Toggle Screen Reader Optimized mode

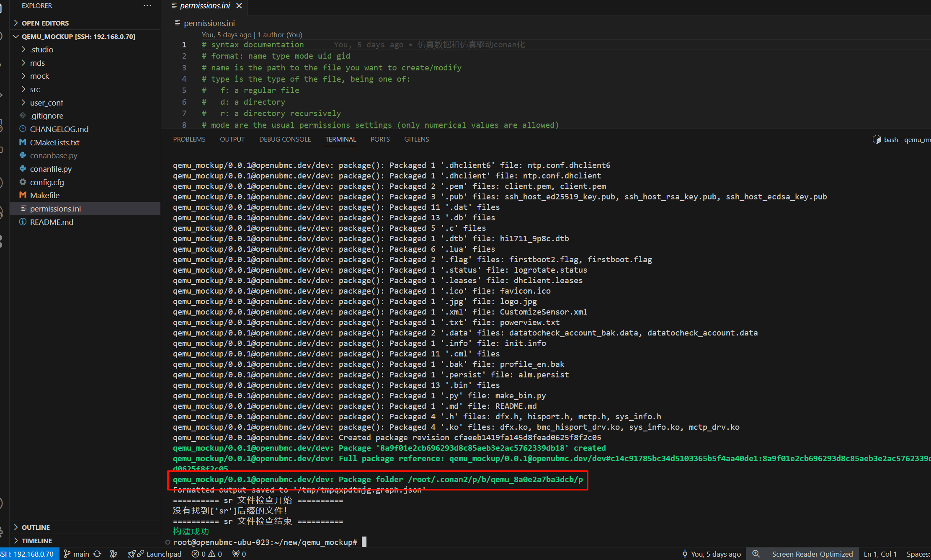pos(812,554)
